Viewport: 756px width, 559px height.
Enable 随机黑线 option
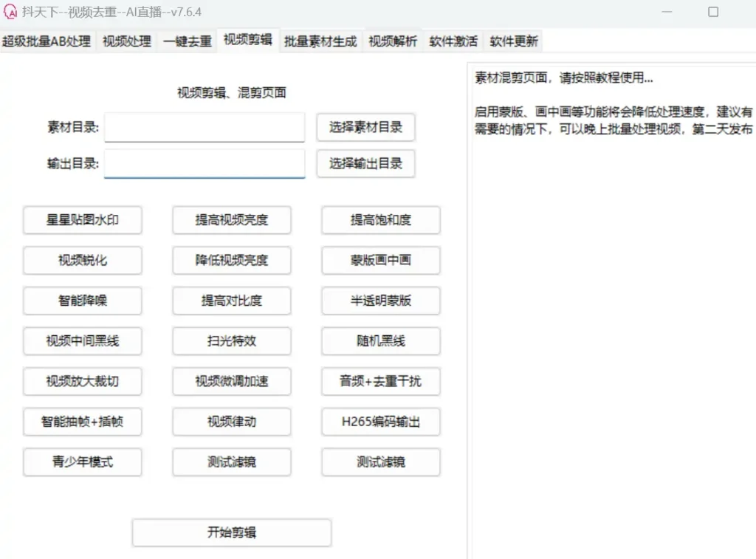tap(381, 341)
